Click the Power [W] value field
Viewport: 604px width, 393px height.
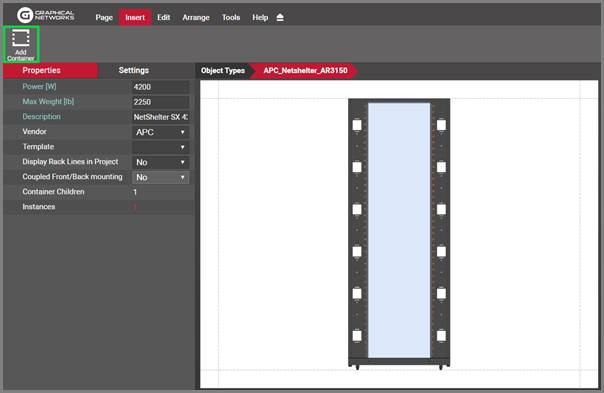point(160,87)
